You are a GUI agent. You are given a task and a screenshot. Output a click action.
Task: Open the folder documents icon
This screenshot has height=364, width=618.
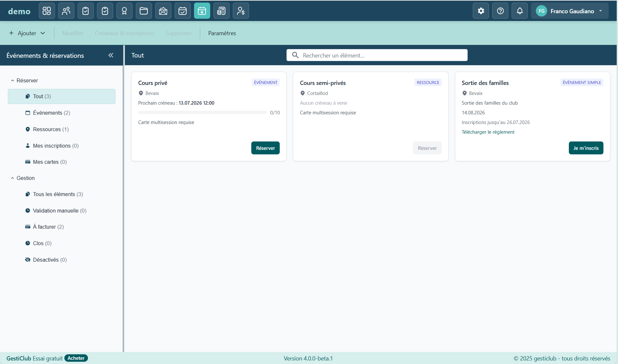tap(144, 11)
